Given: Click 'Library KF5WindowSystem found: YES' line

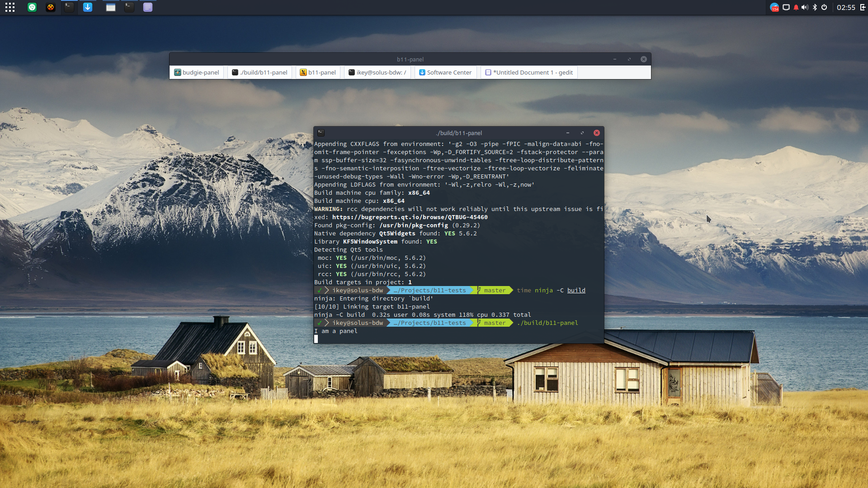Looking at the screenshot, I should [x=376, y=242].
